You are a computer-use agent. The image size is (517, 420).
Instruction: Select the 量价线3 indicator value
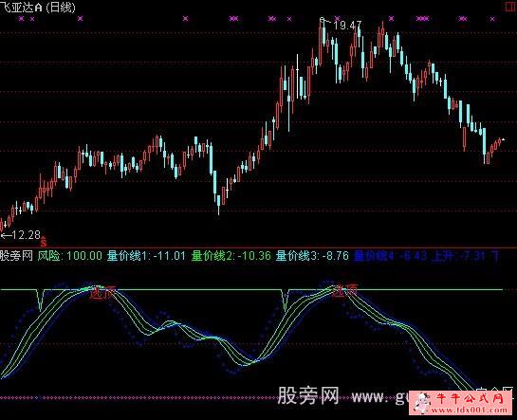point(312,256)
